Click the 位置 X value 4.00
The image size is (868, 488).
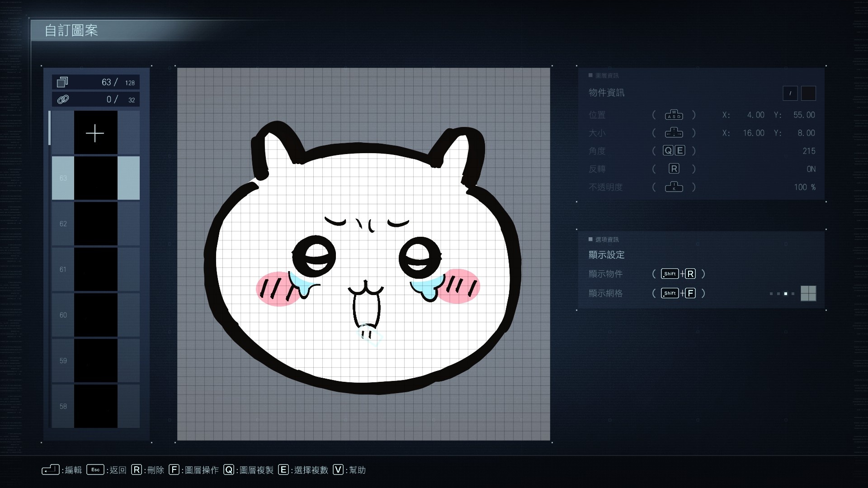click(x=755, y=115)
